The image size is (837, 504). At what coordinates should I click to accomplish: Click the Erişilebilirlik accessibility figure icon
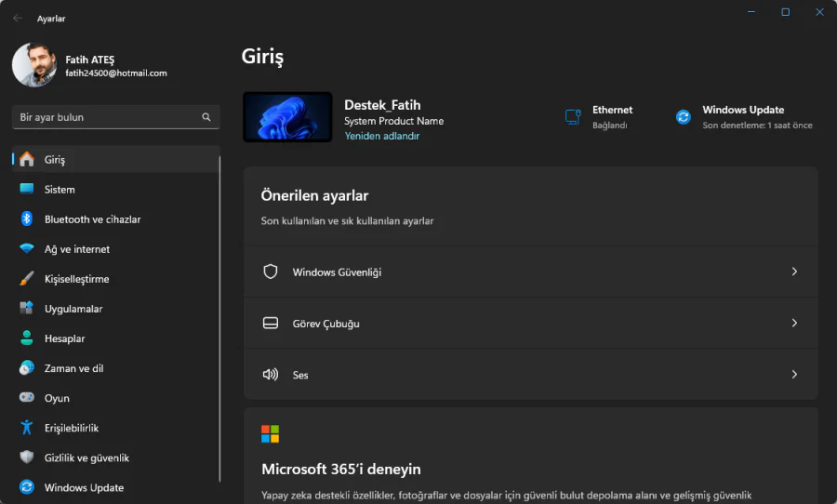click(x=27, y=427)
